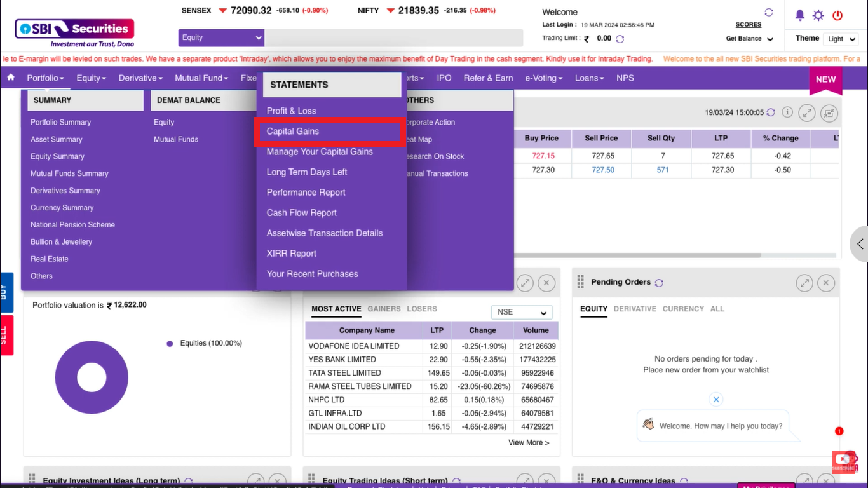Open Assetwise Transaction Details

click(325, 233)
